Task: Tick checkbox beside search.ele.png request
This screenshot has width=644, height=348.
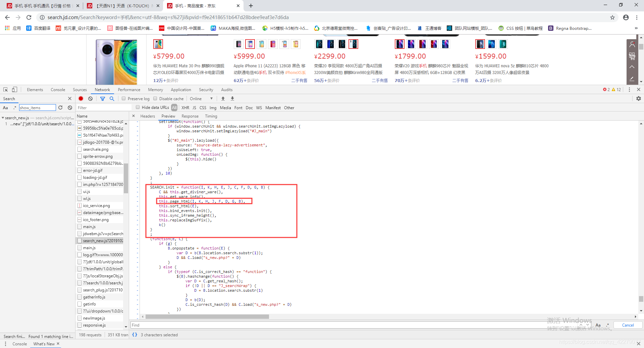Action: [79, 149]
